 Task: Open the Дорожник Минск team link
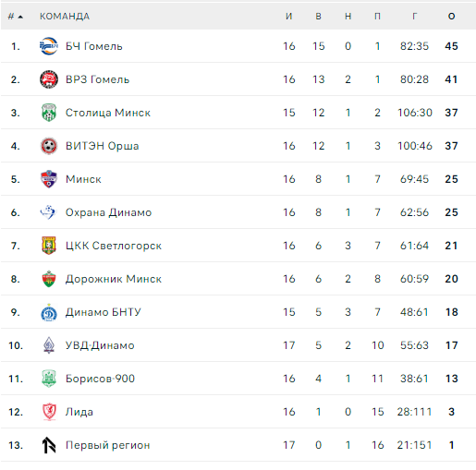tap(114, 279)
